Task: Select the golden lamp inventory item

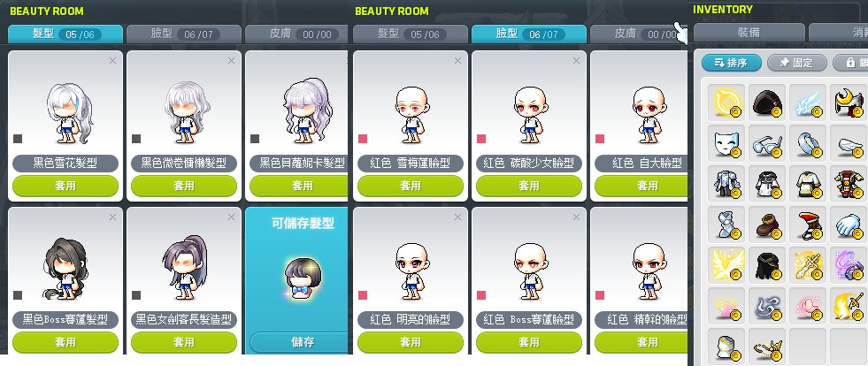Action: (x=767, y=346)
